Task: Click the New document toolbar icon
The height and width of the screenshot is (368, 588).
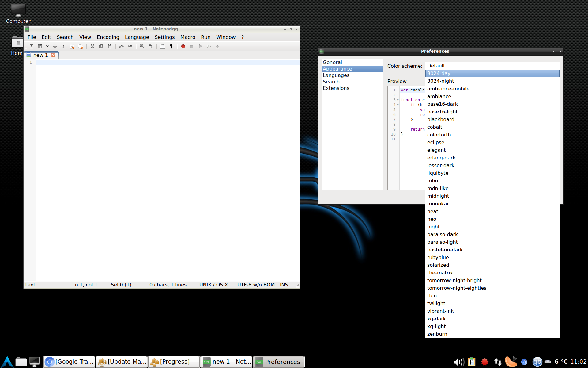Action: (x=32, y=46)
